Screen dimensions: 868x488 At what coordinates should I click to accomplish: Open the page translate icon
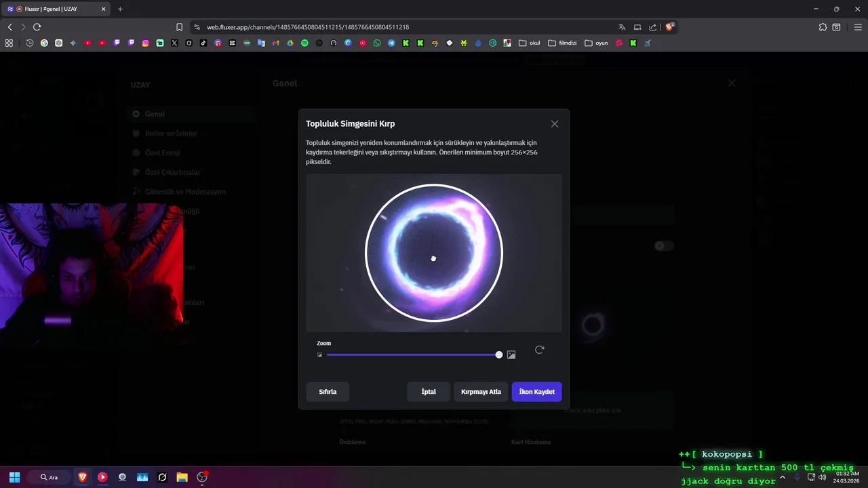[622, 27]
